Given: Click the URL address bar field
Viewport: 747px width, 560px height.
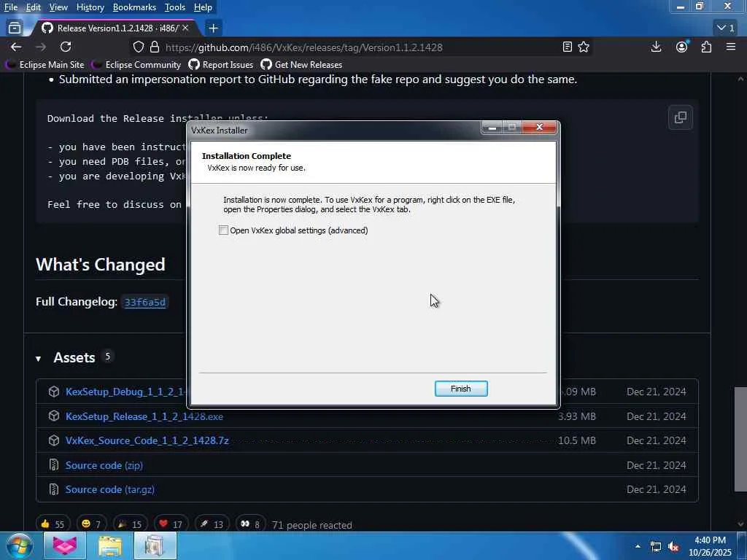Looking at the screenshot, I should [x=360, y=47].
